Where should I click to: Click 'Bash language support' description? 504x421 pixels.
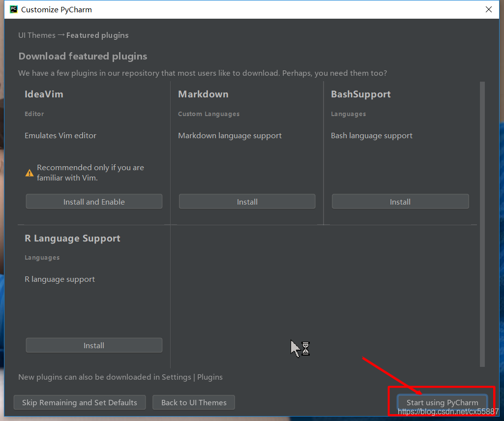(372, 136)
